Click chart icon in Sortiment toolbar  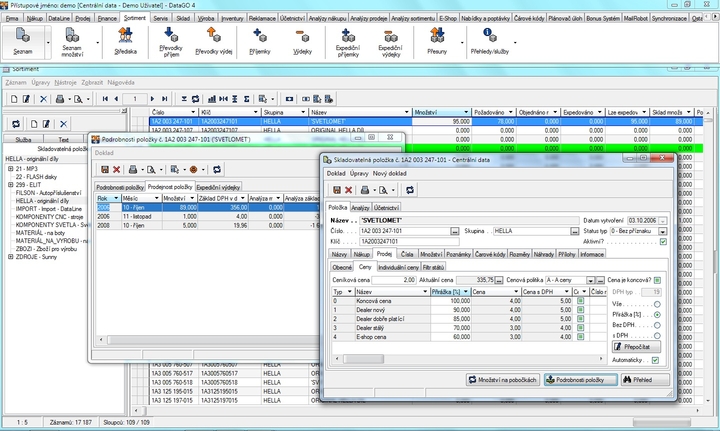pos(212,99)
